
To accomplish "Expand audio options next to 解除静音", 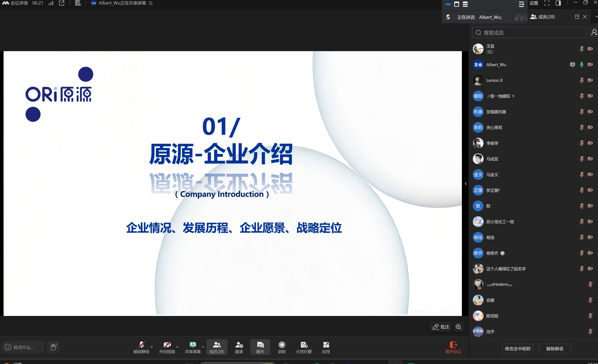I will pos(151,348).
